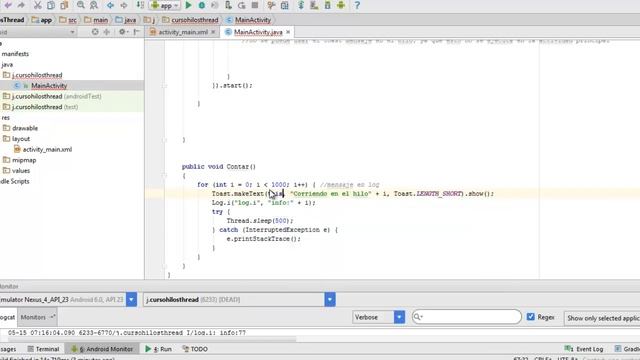This screenshot has width=640, height=360.
Task: Select MainActivity in the project tree
Action: (49, 86)
